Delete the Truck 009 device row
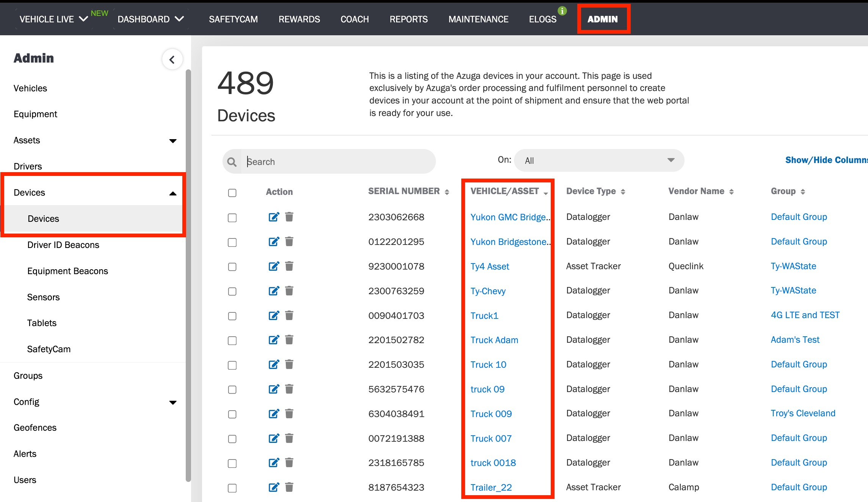Screen dimensions: 868x502 tap(289, 414)
